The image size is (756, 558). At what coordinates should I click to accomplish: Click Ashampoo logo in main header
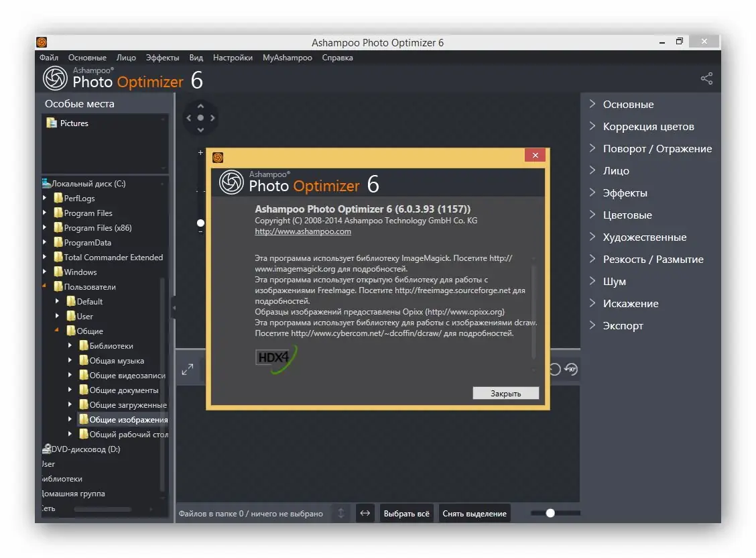[55, 78]
